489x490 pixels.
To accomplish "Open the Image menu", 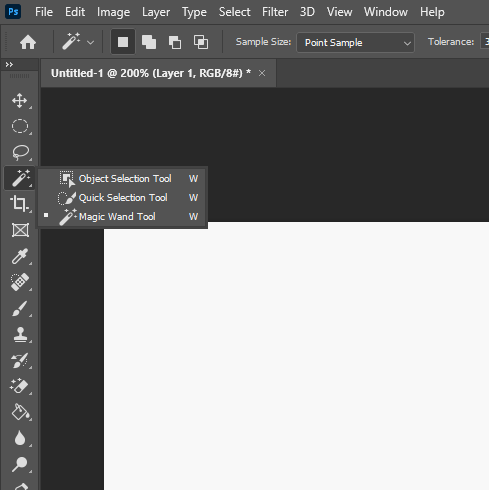I will click(x=113, y=12).
